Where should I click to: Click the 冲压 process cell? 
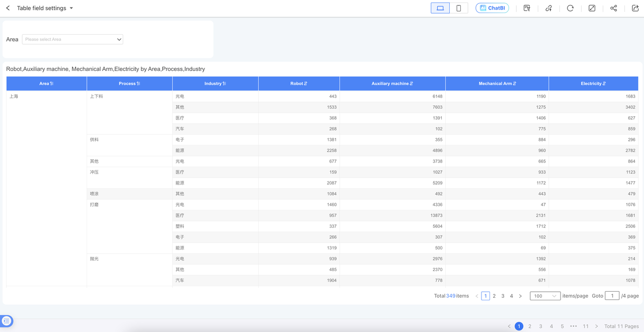point(129,178)
